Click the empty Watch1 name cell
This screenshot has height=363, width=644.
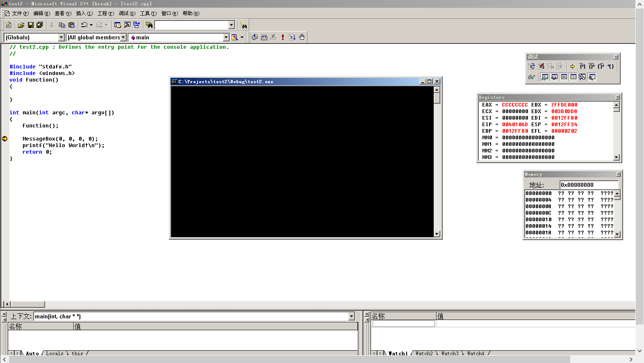pyautogui.click(x=403, y=324)
